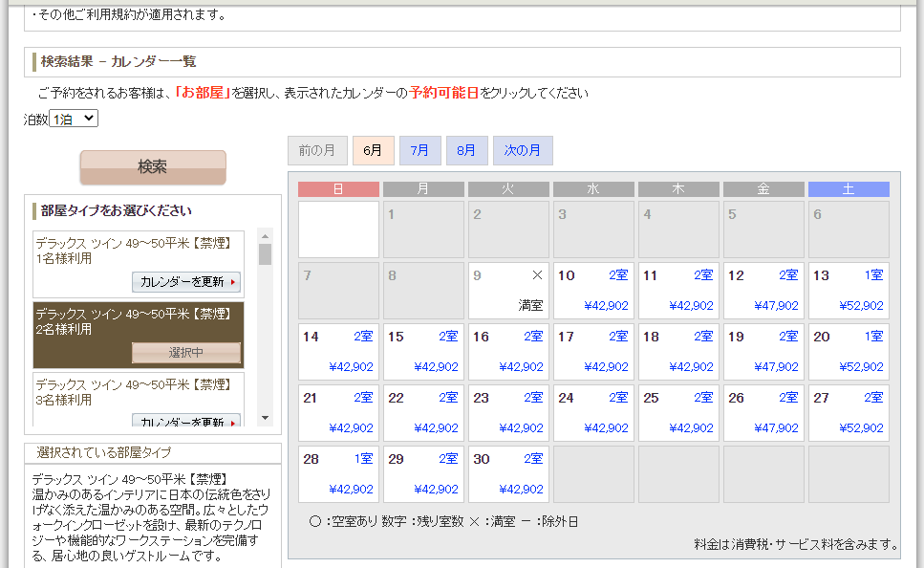Open the 泊数 nights dropdown
This screenshot has height=568, width=924.
pyautogui.click(x=74, y=119)
